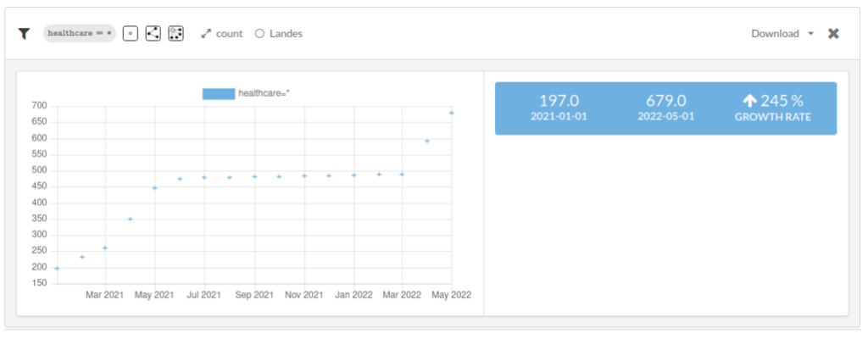Click the filter funnel icon

pyautogui.click(x=23, y=34)
